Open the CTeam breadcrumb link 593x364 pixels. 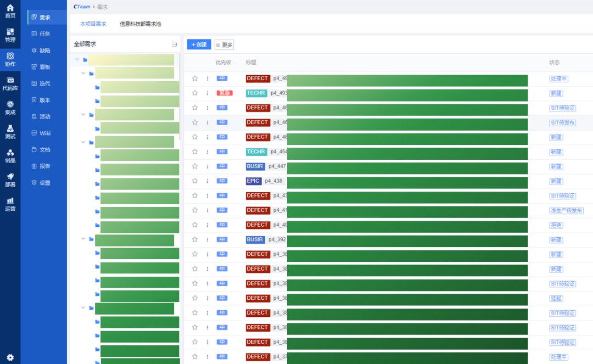(82, 7)
